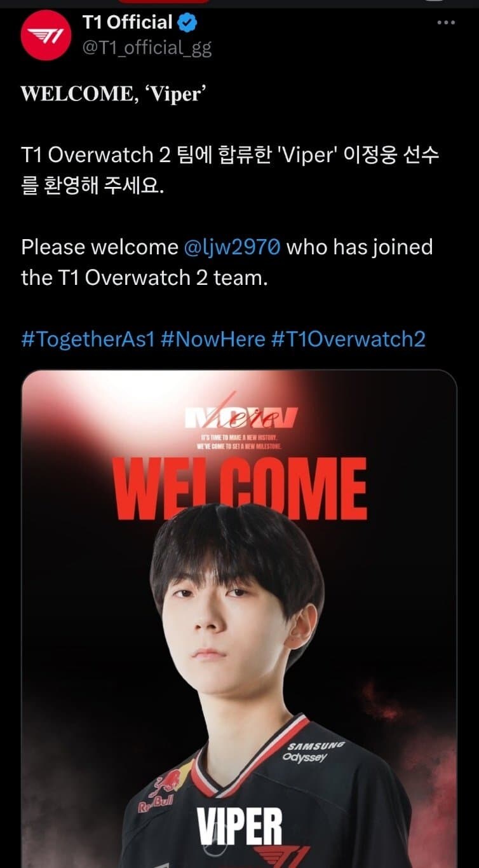This screenshot has width=479, height=868.
Task: Open the @ljw2970 mention profile
Action: coord(232,247)
